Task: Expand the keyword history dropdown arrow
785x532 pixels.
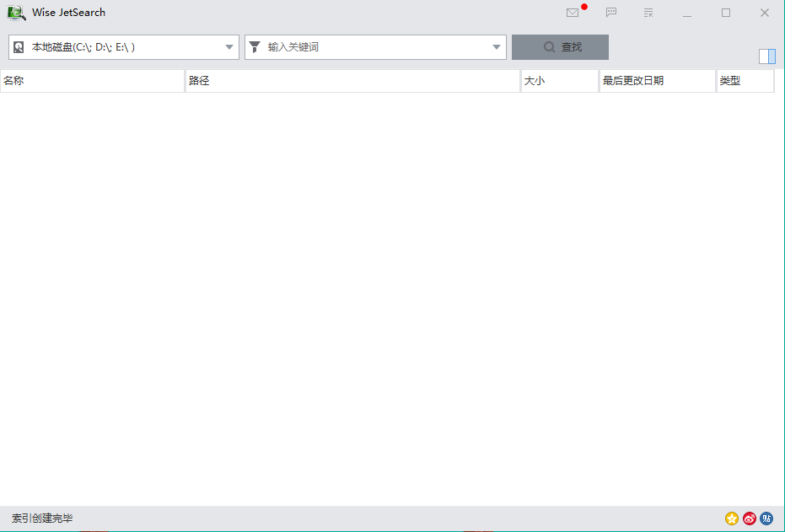Action: click(497, 47)
